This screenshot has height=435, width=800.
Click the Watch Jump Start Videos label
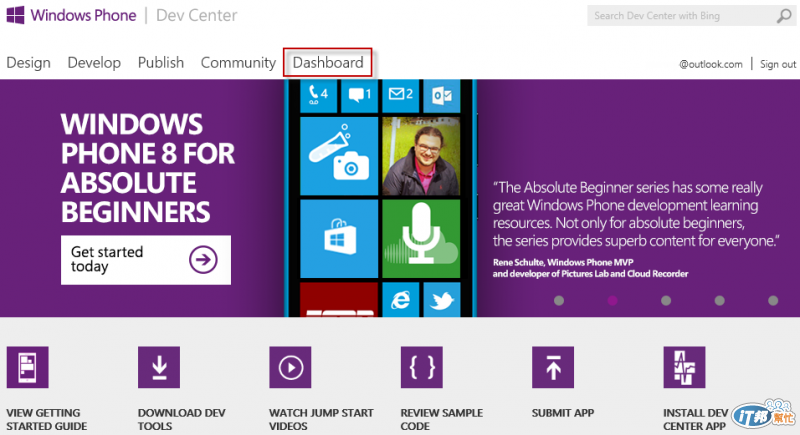[x=321, y=419]
